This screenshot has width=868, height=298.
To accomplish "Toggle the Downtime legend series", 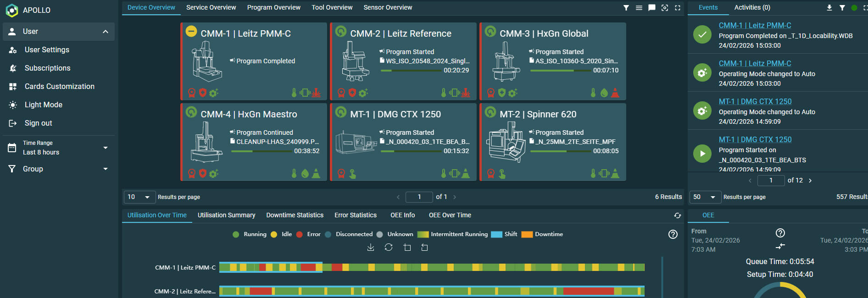I will pos(542,234).
